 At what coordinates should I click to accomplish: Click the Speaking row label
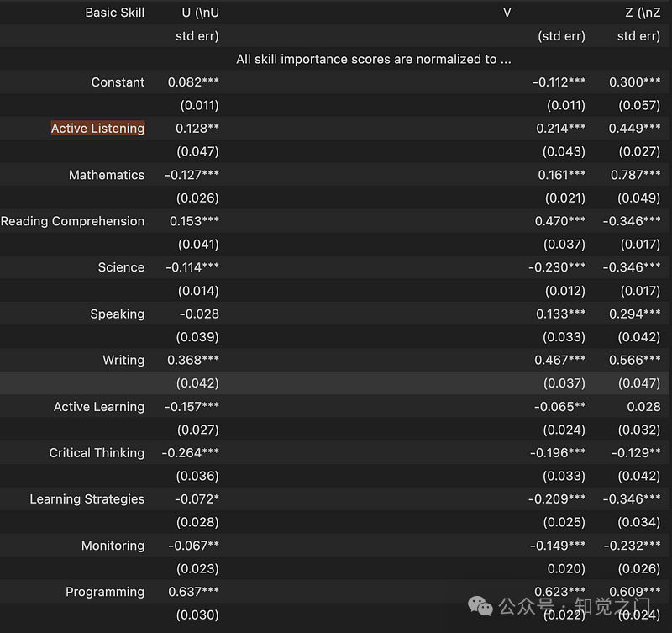point(117,314)
